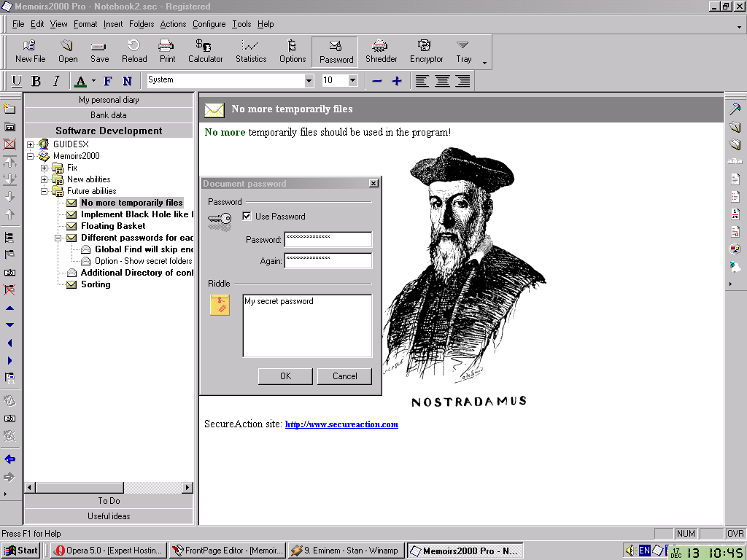The width and height of the screenshot is (747, 560).
Task: Toggle the Use Password checkbox
Action: click(x=247, y=216)
